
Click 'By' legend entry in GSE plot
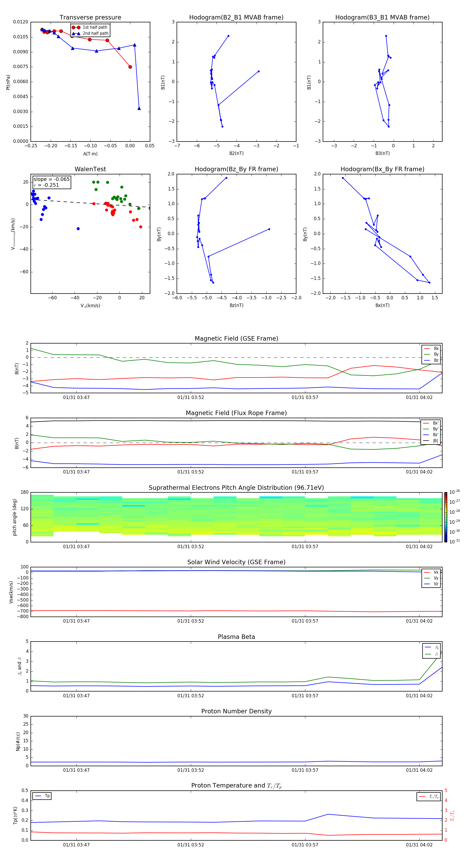click(x=431, y=354)
